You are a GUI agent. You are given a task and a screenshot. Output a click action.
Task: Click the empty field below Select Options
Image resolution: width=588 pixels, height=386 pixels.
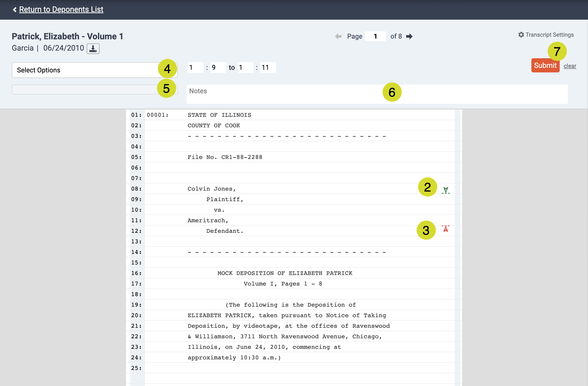95,90
